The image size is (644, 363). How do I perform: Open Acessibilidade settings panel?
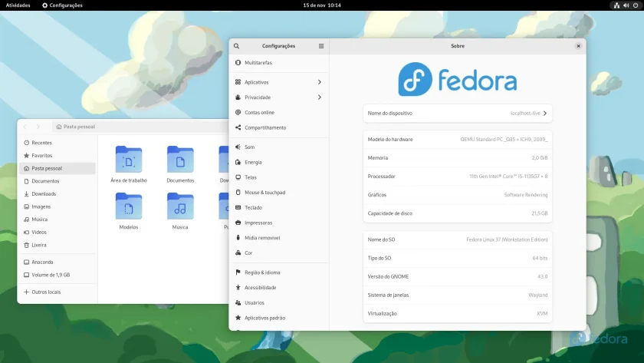pos(279,288)
